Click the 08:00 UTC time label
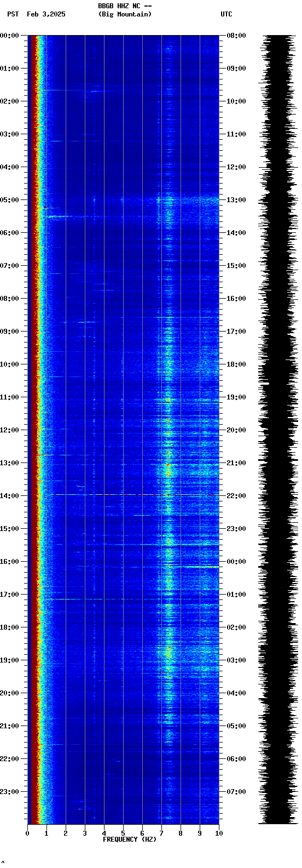The image size is (302, 868). 236,36
